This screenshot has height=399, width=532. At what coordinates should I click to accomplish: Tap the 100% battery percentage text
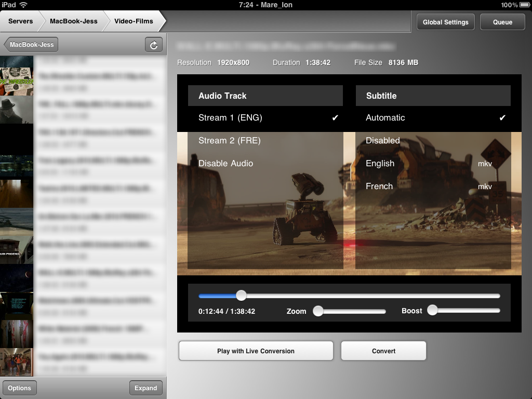click(x=509, y=5)
